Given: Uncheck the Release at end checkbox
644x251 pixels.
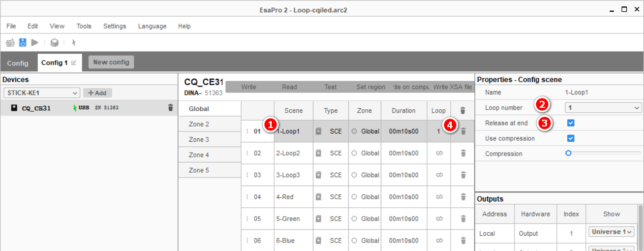Looking at the screenshot, I should [x=571, y=123].
